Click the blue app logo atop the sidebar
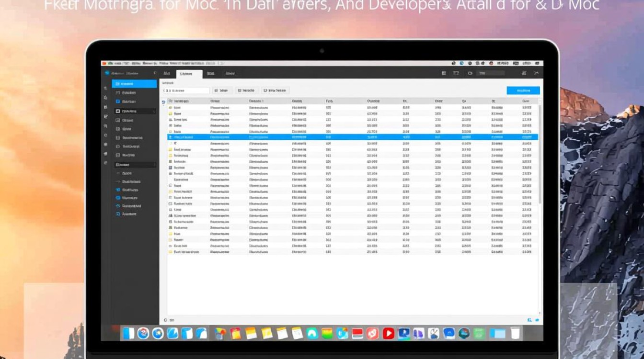The height and width of the screenshot is (359, 644). (107, 73)
